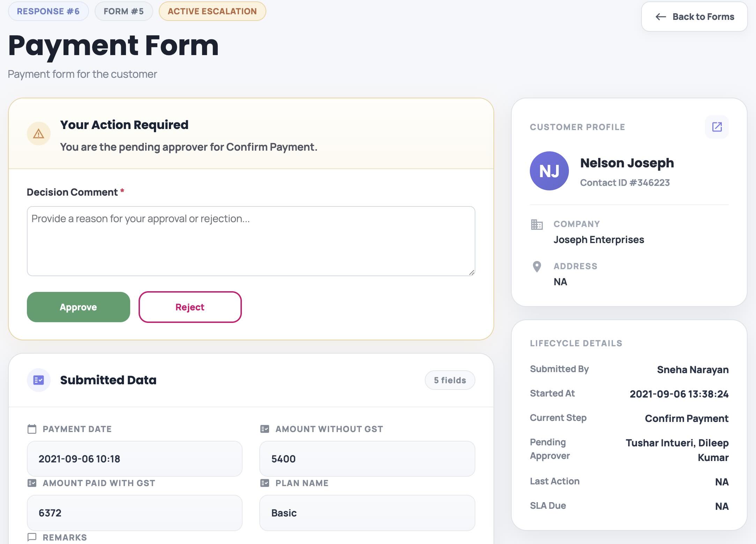The width and height of the screenshot is (756, 544).
Task: Click the Active Escalation badge
Action: click(x=212, y=11)
